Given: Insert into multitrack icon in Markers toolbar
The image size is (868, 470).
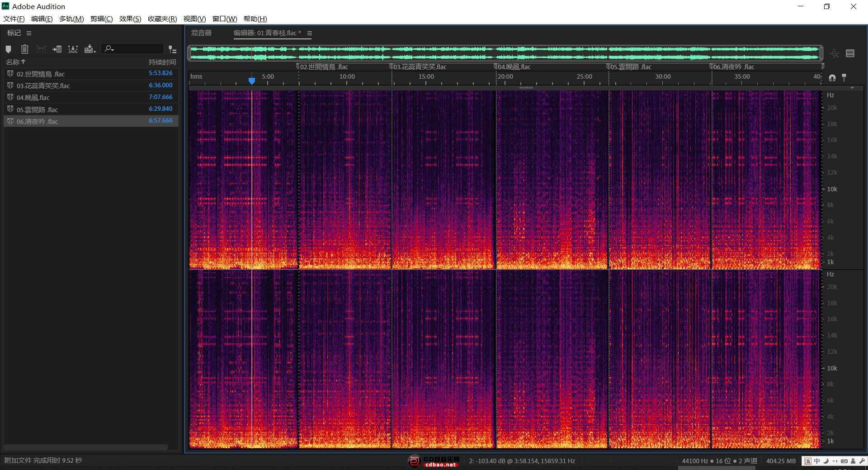Looking at the screenshot, I should pyautogui.click(x=73, y=49).
